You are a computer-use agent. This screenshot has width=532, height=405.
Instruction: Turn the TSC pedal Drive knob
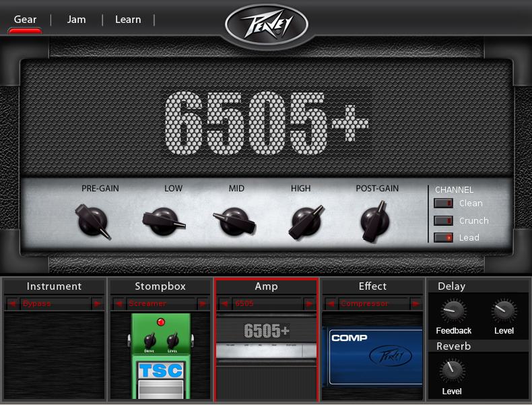point(149,340)
